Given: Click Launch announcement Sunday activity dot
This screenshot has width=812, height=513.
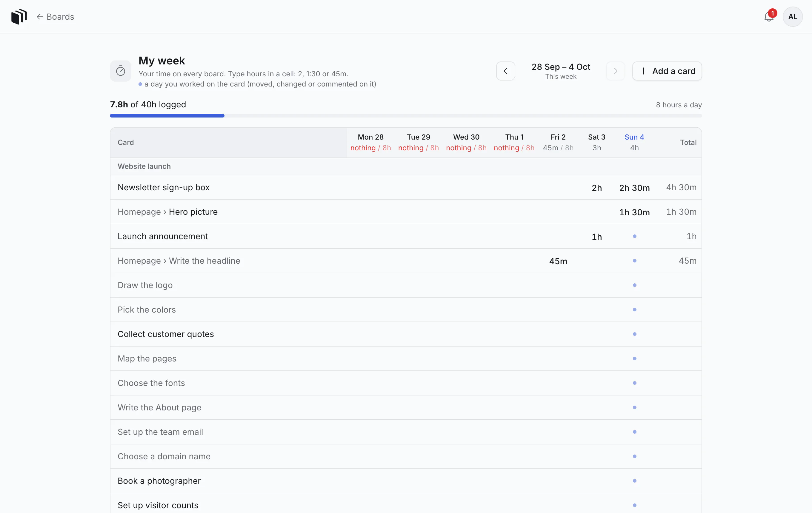Looking at the screenshot, I should [634, 237].
